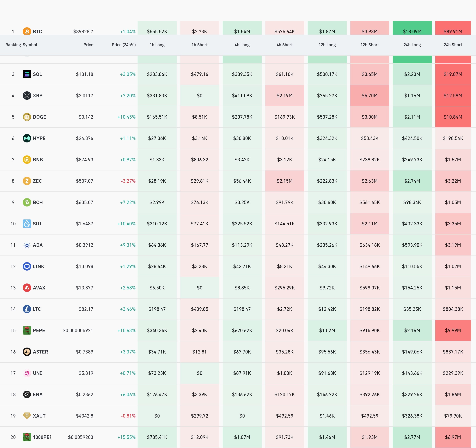Click XRP 24h Short $12.59M cell
The height and width of the screenshot is (448, 476).
453,96
